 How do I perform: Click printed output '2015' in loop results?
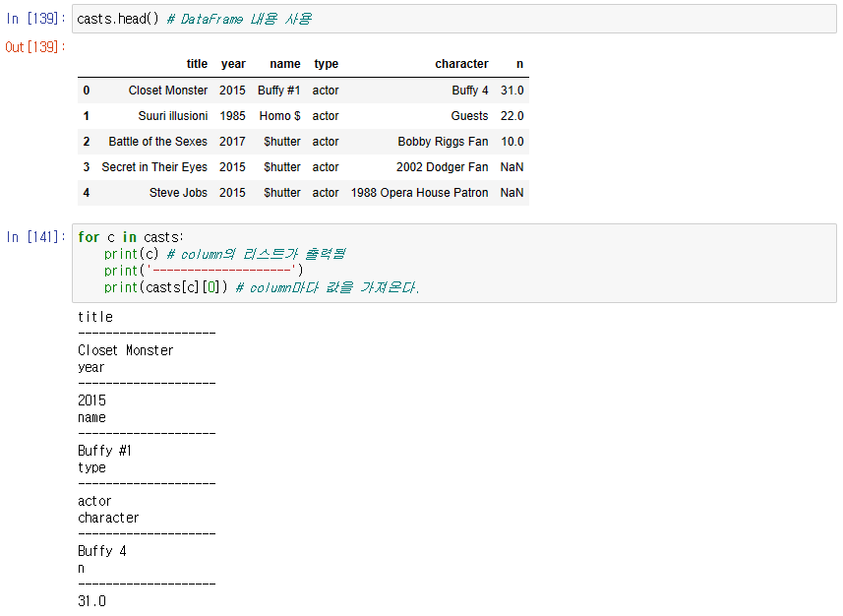[91, 400]
